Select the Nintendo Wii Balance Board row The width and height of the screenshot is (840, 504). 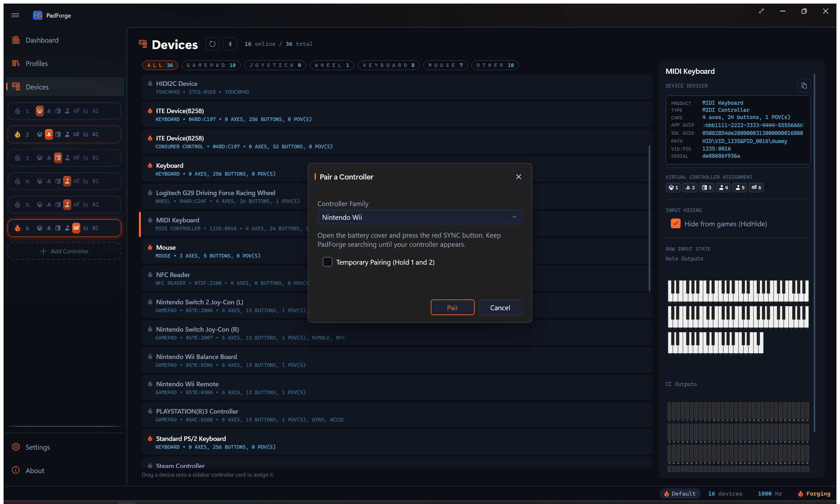click(397, 361)
